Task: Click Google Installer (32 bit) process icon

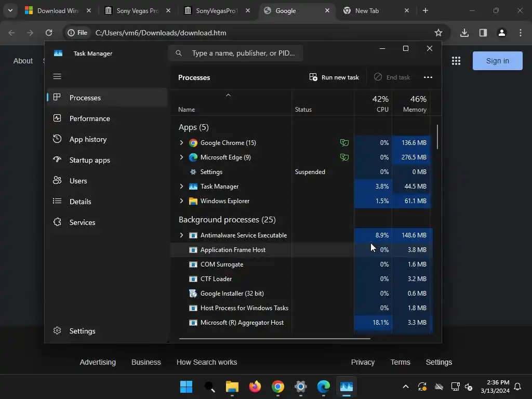Action: coord(193,294)
